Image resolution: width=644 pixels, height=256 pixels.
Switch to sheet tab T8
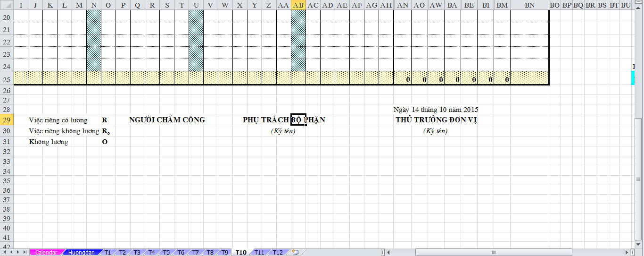(x=210, y=253)
